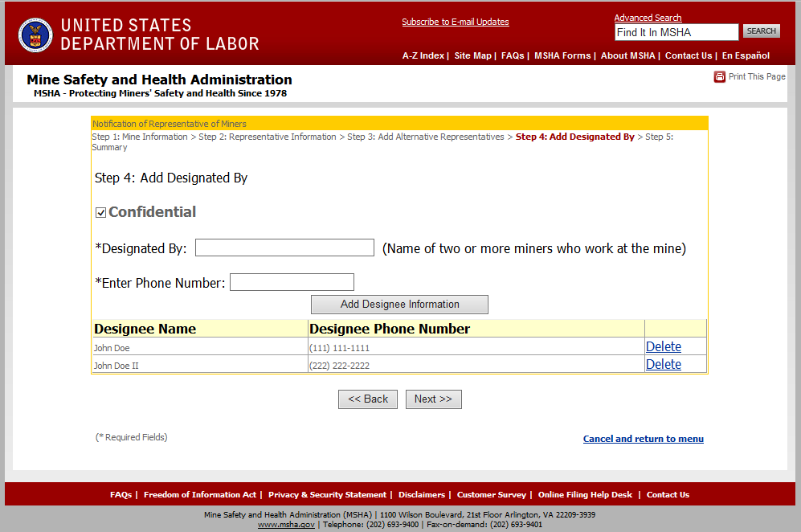
Task: Open the A-Z Index menu link
Action: 423,55
